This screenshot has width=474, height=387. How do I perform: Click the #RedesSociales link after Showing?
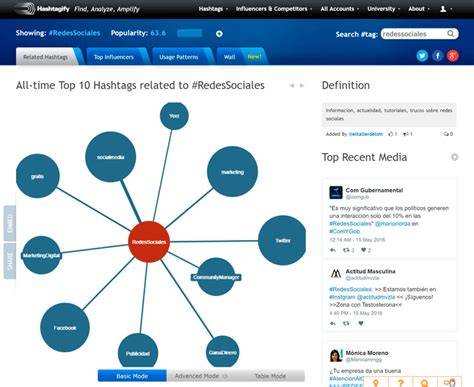pos(74,33)
